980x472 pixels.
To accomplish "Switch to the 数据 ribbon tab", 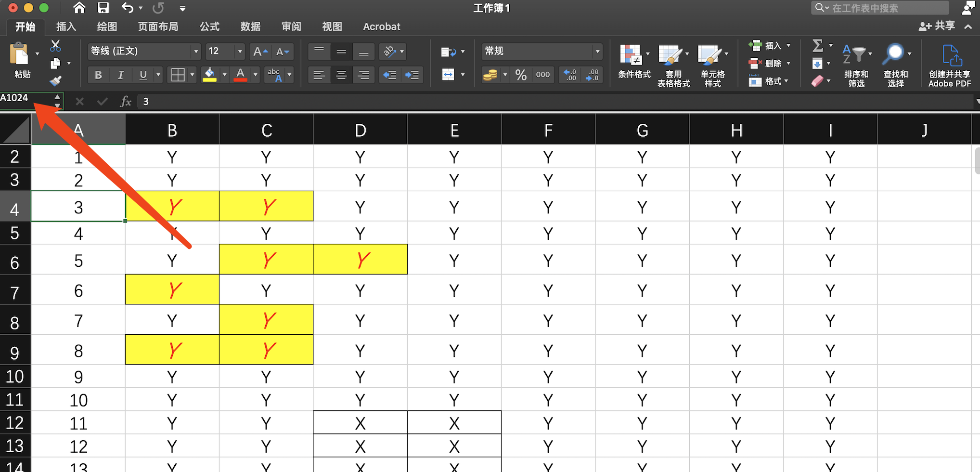I will pos(250,26).
